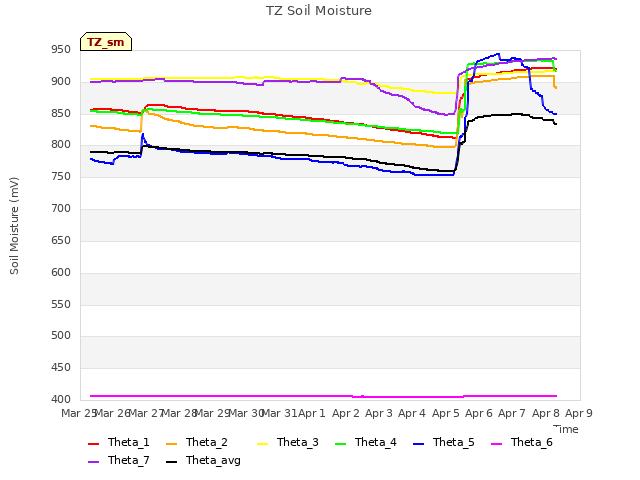This screenshot has height=480, width=640.
Task: Click the 550 y-axis tick label
Action: (61, 304)
